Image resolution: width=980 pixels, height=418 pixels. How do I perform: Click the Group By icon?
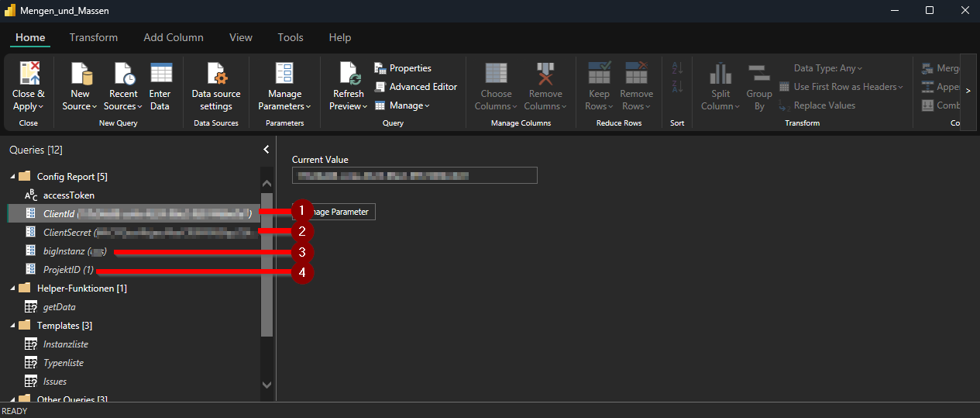[759, 73]
